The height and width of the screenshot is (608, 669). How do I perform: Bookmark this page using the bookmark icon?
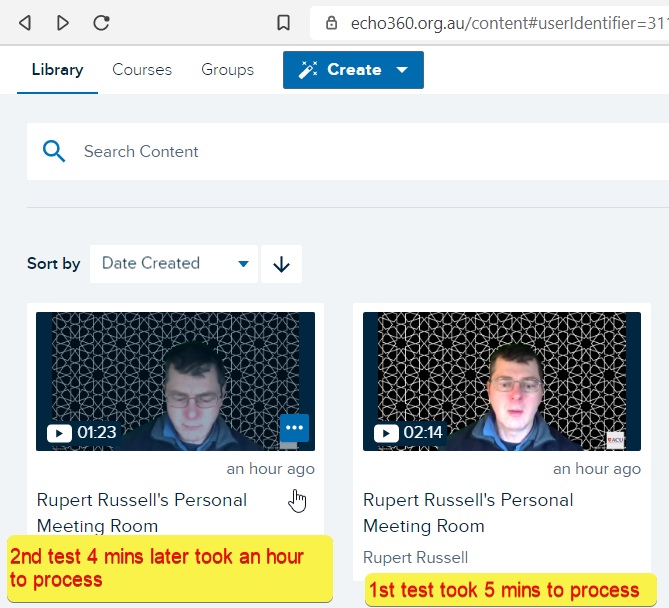(283, 23)
